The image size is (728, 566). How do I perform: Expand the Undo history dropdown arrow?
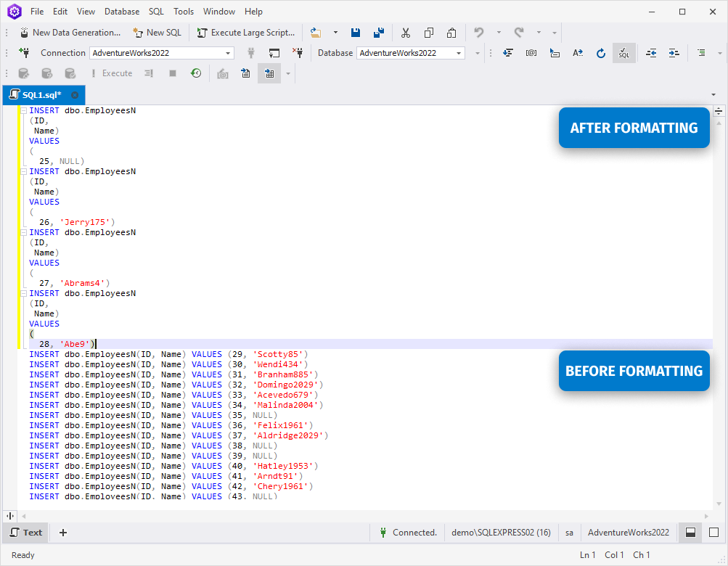(x=499, y=33)
